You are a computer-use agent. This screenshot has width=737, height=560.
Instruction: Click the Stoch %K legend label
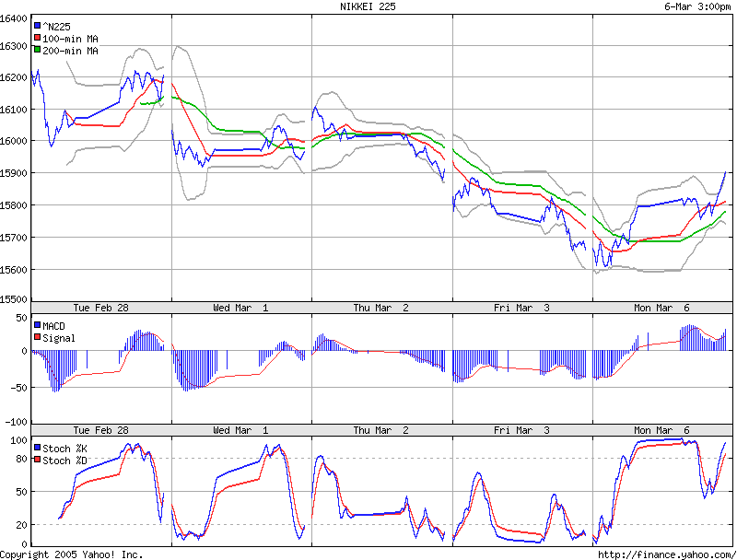coord(64,449)
